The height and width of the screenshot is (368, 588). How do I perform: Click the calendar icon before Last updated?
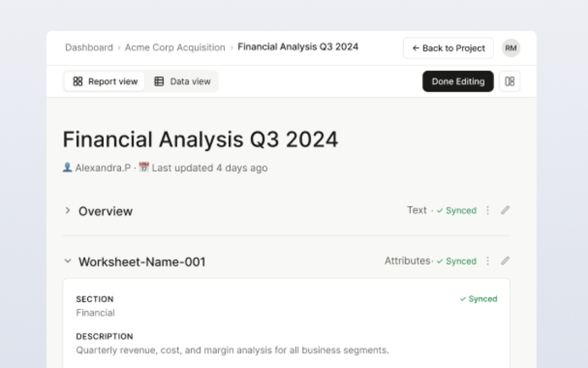144,167
